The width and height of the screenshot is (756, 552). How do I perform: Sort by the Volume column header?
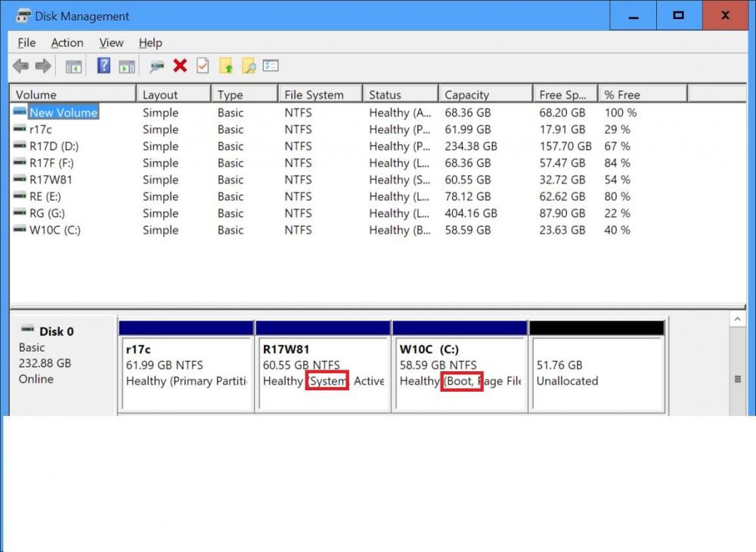[x=73, y=95]
